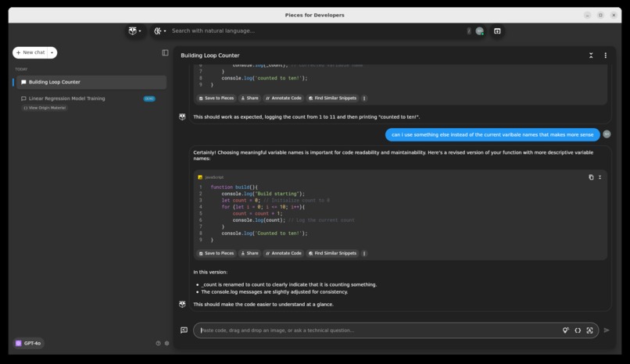Open the user profile avatar in top bar
Viewport: 630px width, 364px height.
click(x=479, y=31)
